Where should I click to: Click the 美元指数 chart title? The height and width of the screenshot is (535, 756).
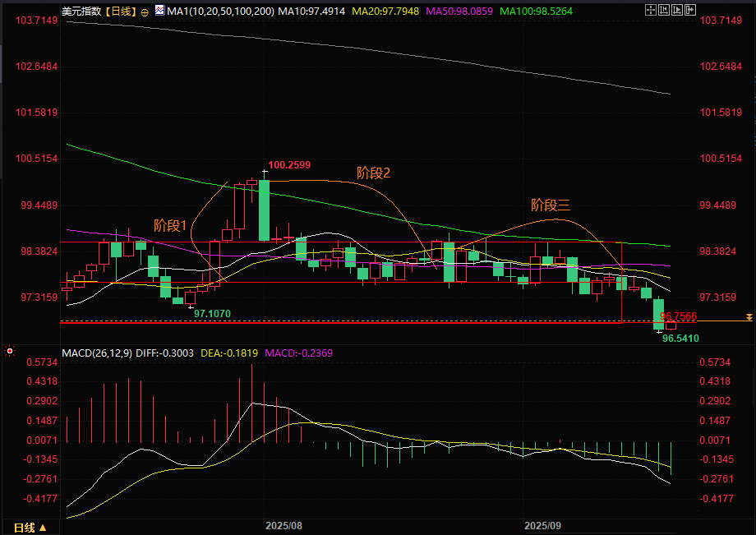82,11
